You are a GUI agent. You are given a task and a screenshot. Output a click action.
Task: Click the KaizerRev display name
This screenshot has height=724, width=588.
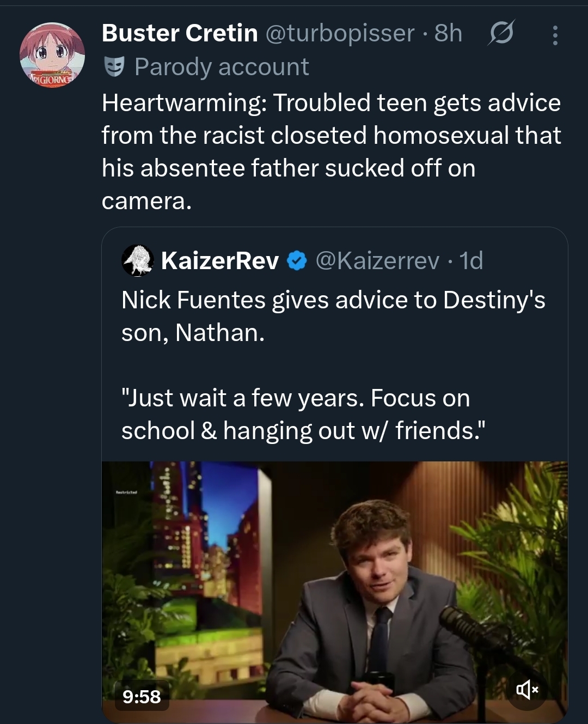click(x=220, y=261)
